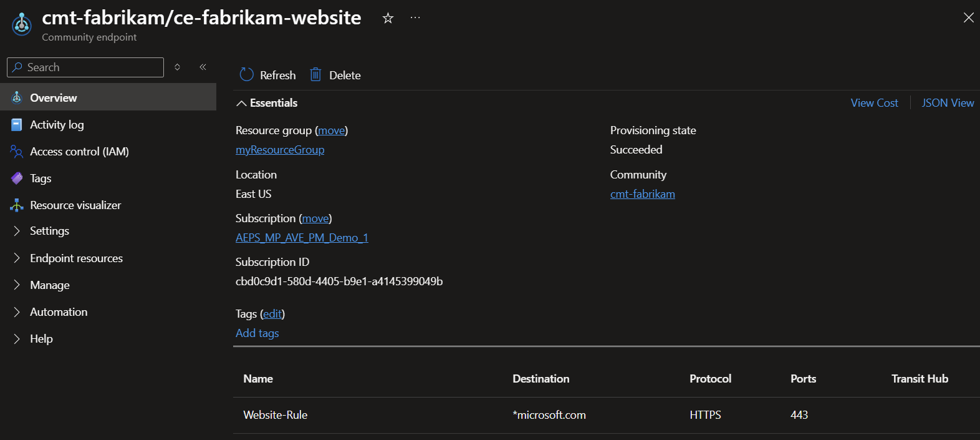980x440 pixels.
Task: Expand the Manage section chevron
Action: (17, 285)
